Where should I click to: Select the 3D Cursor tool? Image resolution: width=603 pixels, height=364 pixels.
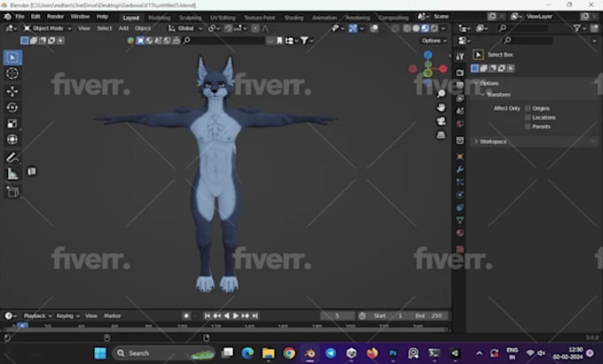pyautogui.click(x=12, y=73)
